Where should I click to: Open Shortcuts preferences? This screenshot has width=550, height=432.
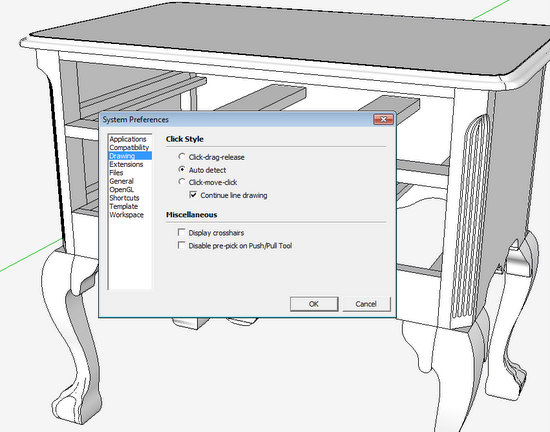pos(124,198)
